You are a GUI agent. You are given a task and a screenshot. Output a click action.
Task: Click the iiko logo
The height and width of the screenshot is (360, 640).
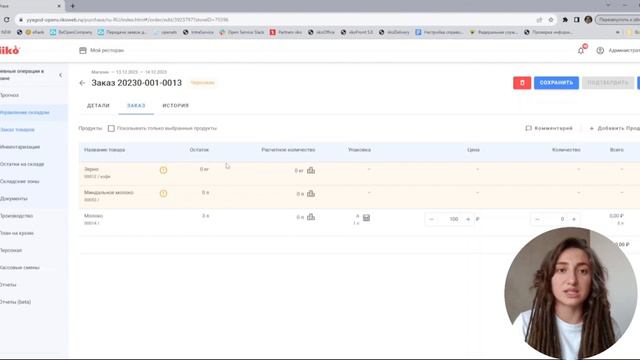point(9,50)
